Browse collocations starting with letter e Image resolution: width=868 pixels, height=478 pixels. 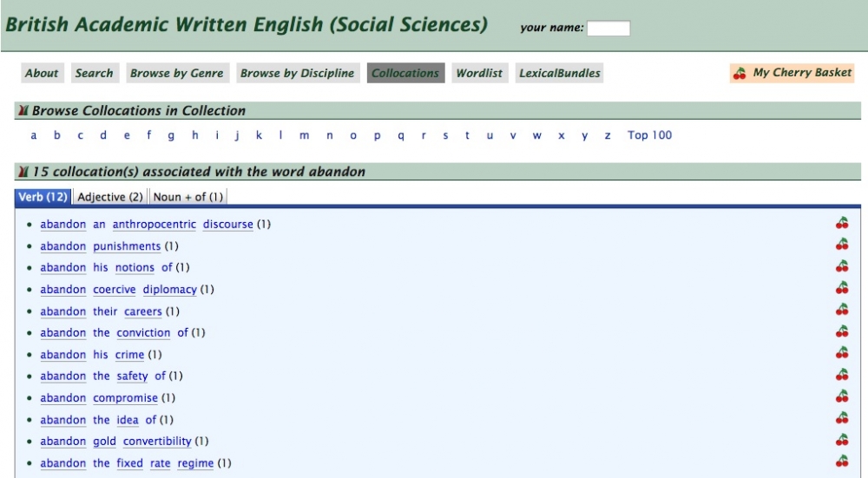[x=127, y=135]
